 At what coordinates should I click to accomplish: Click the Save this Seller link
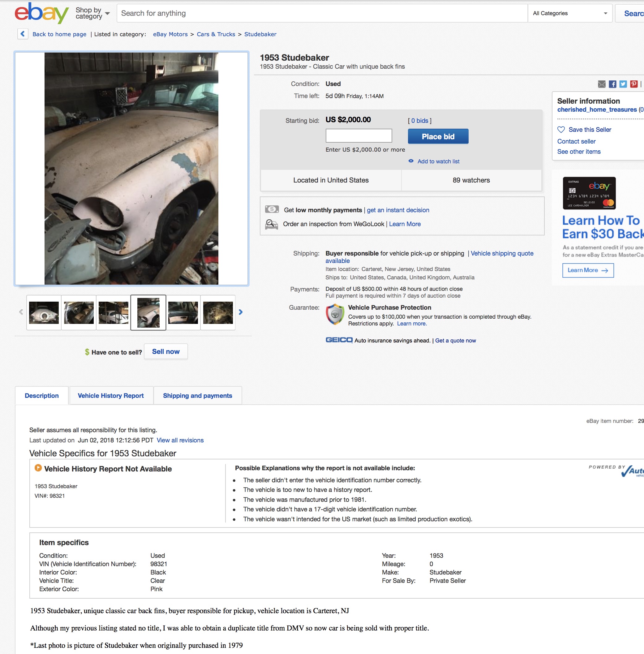click(590, 130)
